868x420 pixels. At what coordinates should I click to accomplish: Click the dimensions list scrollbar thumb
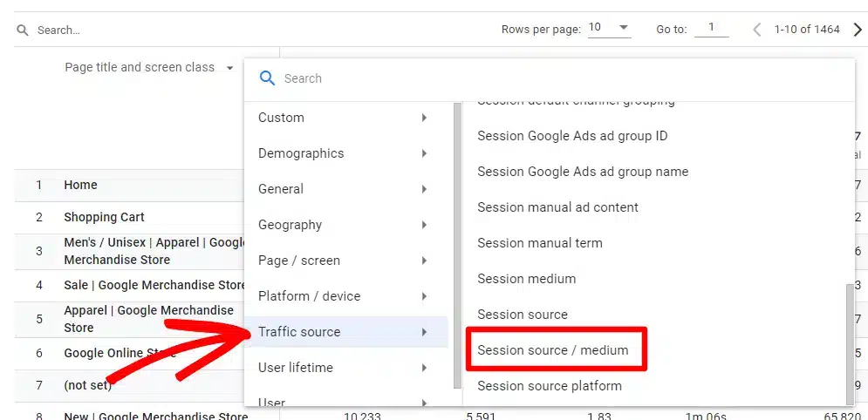pos(851,344)
